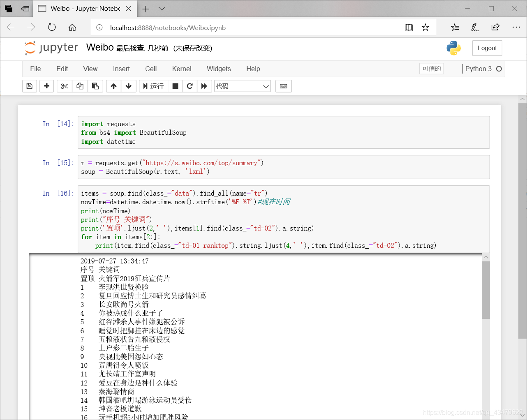This screenshot has height=420, width=527.
Task: Select the In [15] requests.get cell
Action: tap(284, 167)
